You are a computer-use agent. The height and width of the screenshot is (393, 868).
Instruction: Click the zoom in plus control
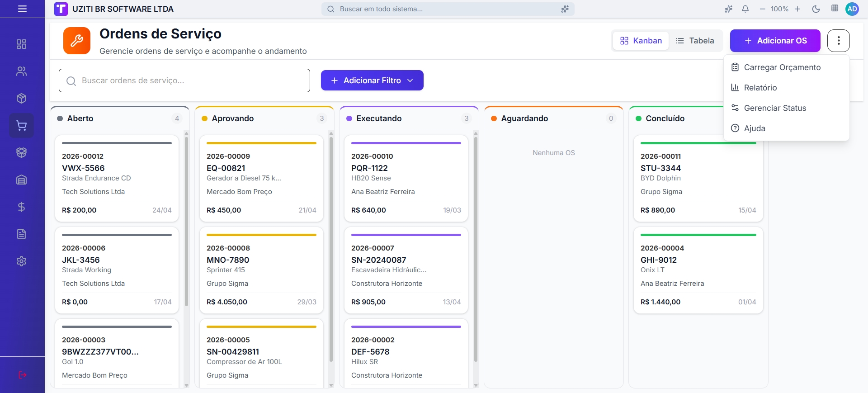(x=797, y=9)
